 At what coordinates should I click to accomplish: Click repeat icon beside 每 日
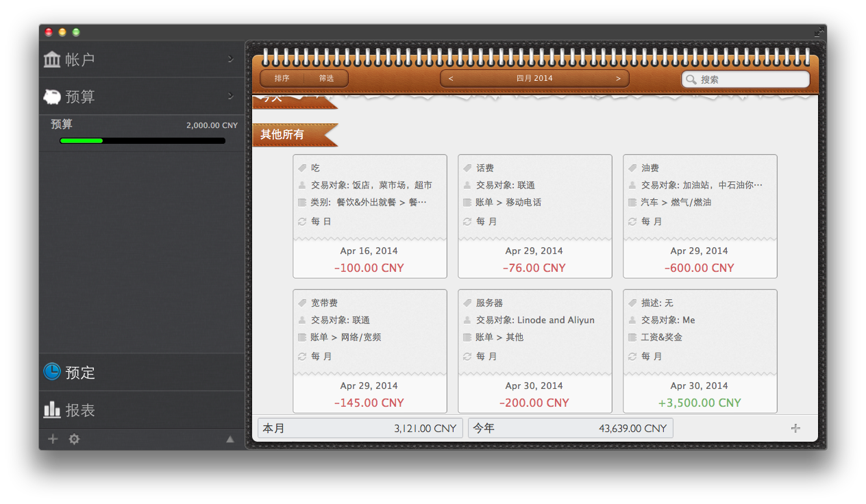click(302, 221)
